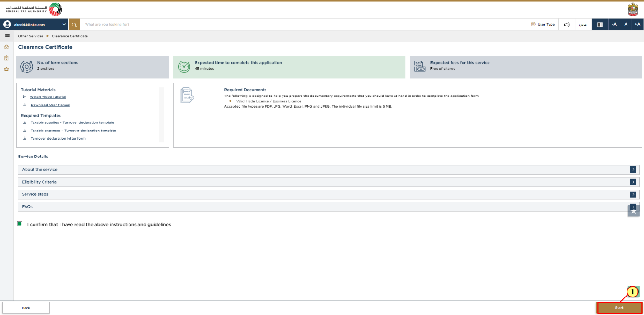Click the 'Free of charge' text
Screen dimensions: 644x315
tap(443, 69)
